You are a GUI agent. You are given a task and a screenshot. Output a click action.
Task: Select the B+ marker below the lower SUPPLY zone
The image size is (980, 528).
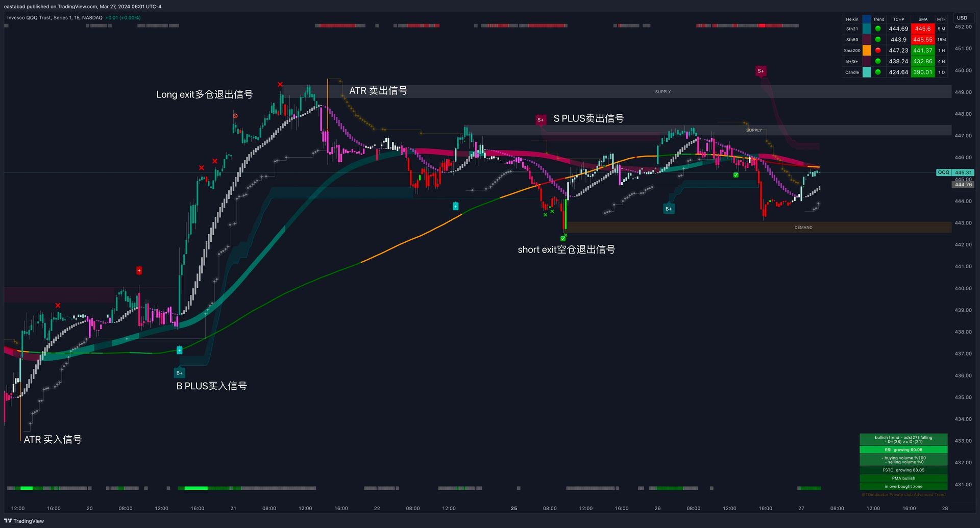[669, 208]
